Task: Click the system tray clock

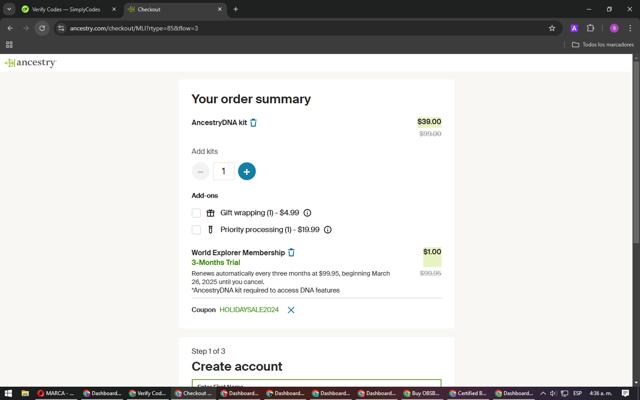Action: click(x=601, y=393)
